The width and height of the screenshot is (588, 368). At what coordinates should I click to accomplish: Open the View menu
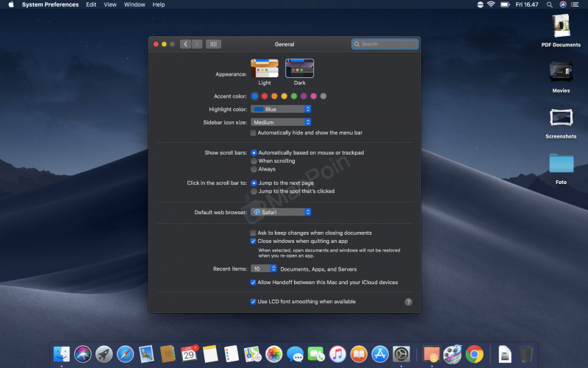110,4
